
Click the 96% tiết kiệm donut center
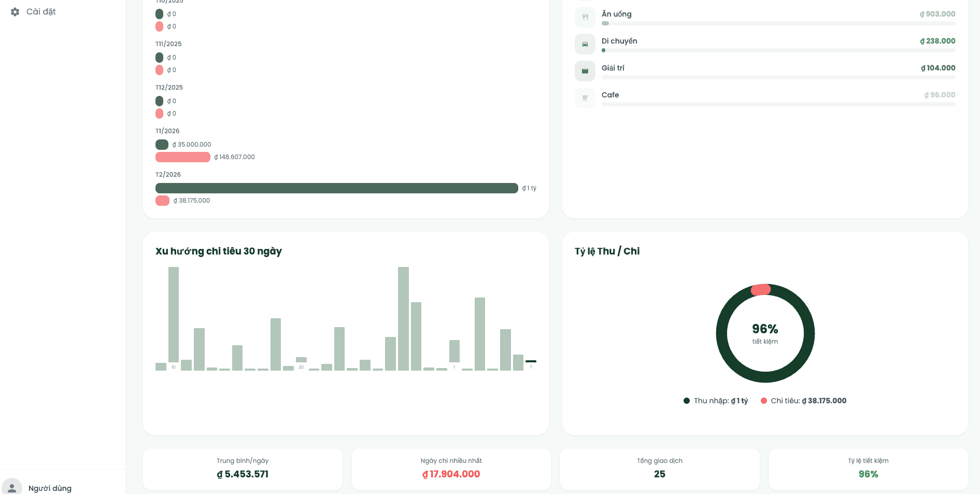pyautogui.click(x=765, y=333)
